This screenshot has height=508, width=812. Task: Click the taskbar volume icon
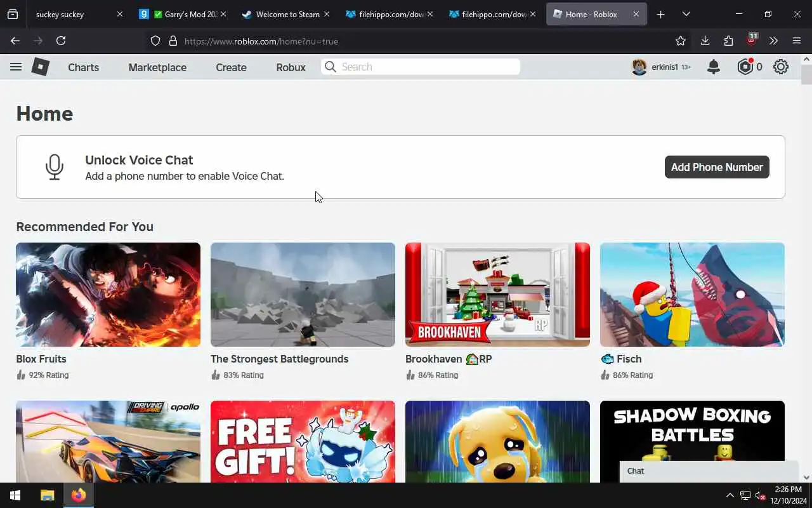(760, 496)
